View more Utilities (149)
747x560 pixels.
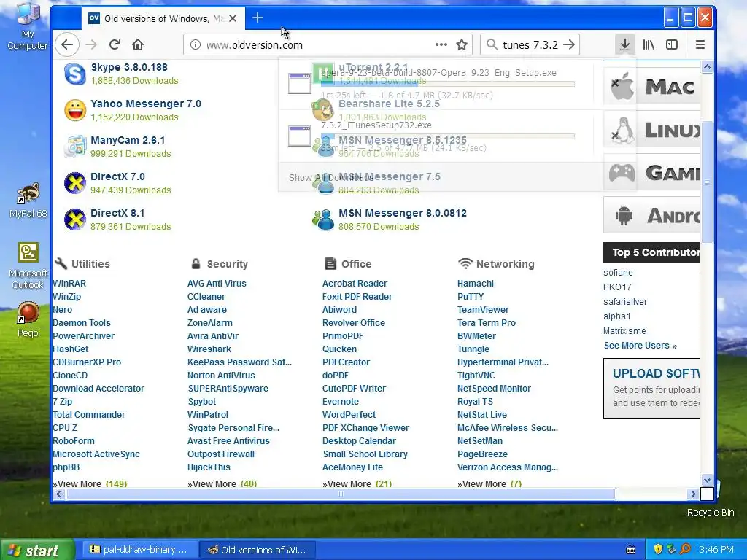pos(90,483)
